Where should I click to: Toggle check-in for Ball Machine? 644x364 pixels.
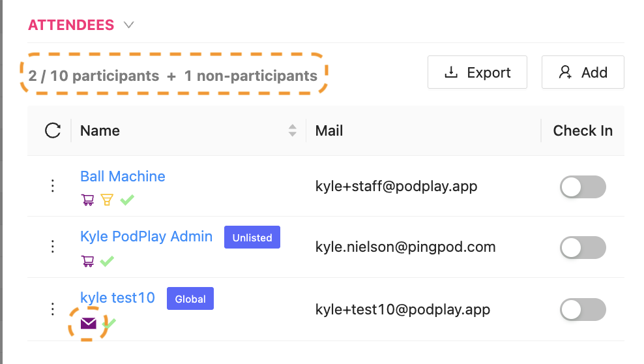coord(583,187)
